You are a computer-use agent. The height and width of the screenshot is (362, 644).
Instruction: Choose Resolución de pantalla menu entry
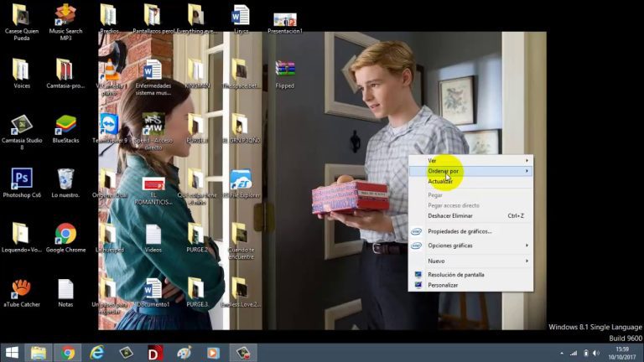coord(455,274)
